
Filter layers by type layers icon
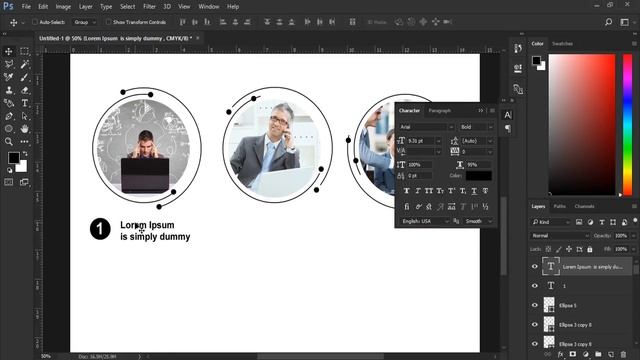click(x=602, y=222)
